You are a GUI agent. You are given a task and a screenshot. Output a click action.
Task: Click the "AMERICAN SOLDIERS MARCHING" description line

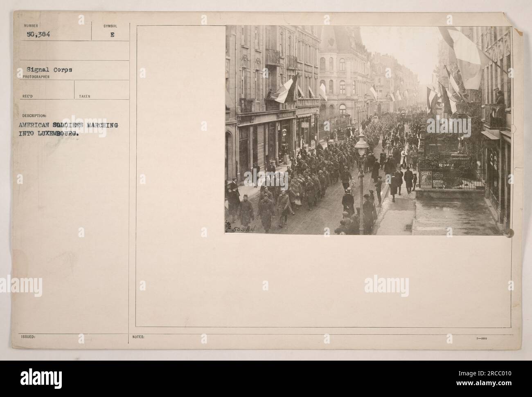point(68,126)
